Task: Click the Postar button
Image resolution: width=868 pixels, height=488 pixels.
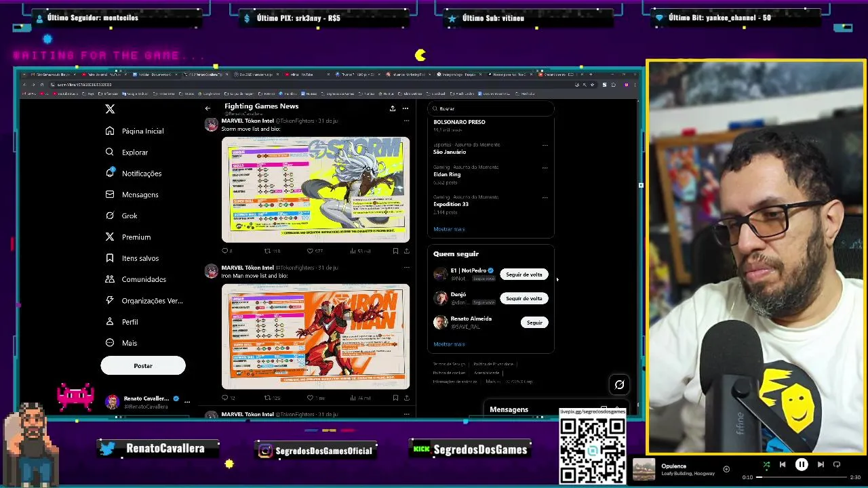Action: pos(143,365)
